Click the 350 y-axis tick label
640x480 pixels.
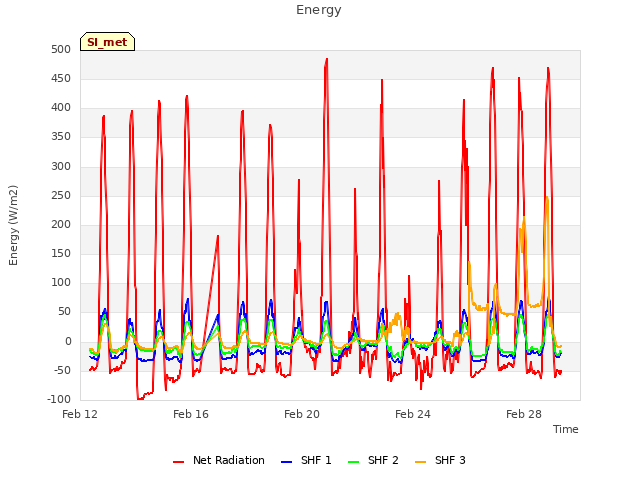[x=61, y=137]
